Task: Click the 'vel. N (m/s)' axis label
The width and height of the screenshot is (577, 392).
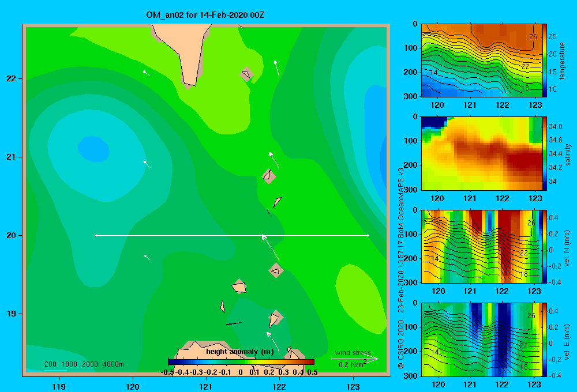Action: click(567, 248)
